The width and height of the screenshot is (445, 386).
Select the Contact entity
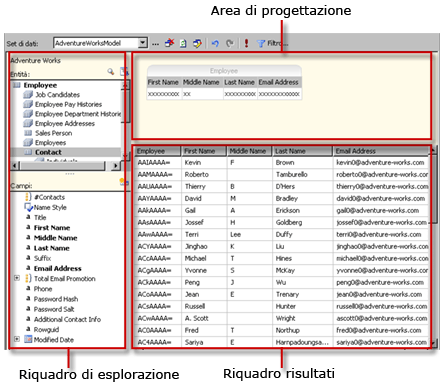[x=48, y=152]
